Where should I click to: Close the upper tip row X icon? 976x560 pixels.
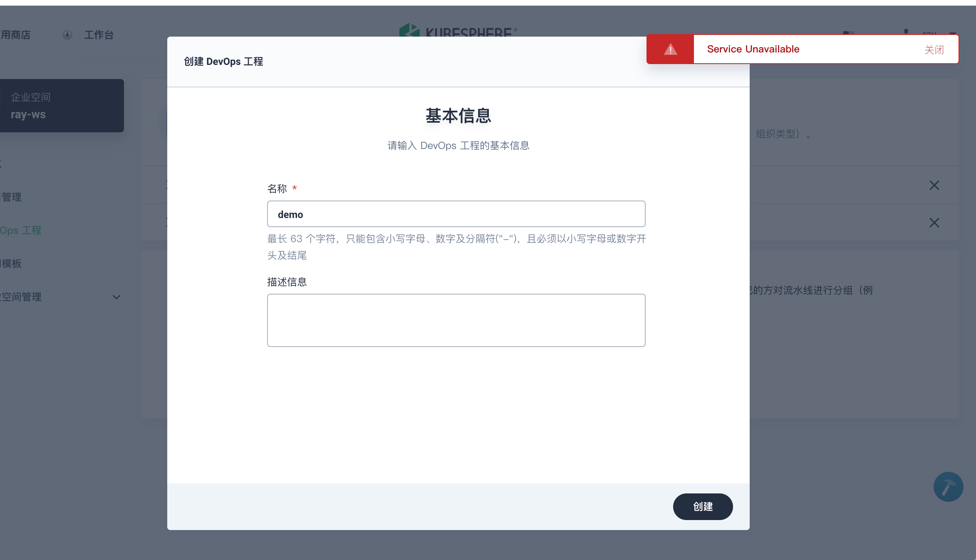click(x=934, y=185)
